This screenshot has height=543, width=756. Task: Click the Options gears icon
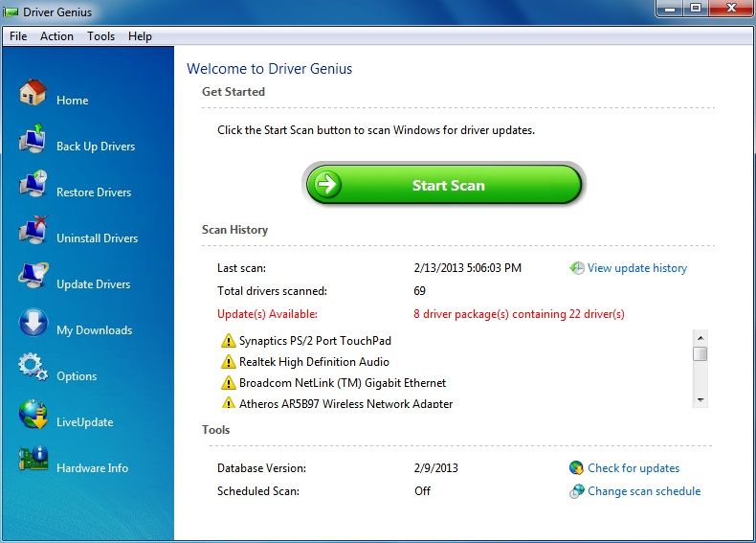pos(33,368)
